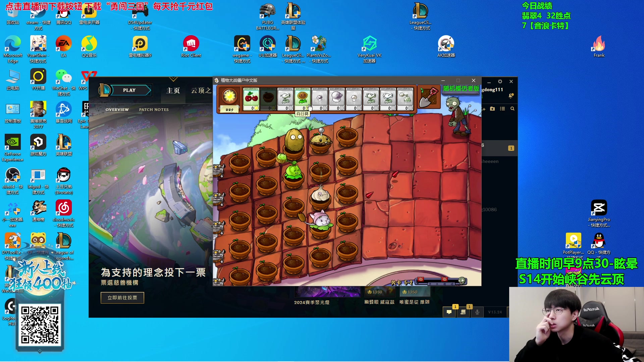Open the PlantsVsZo... desktop shortcut
Screen dimensions: 644x362
[319, 49]
